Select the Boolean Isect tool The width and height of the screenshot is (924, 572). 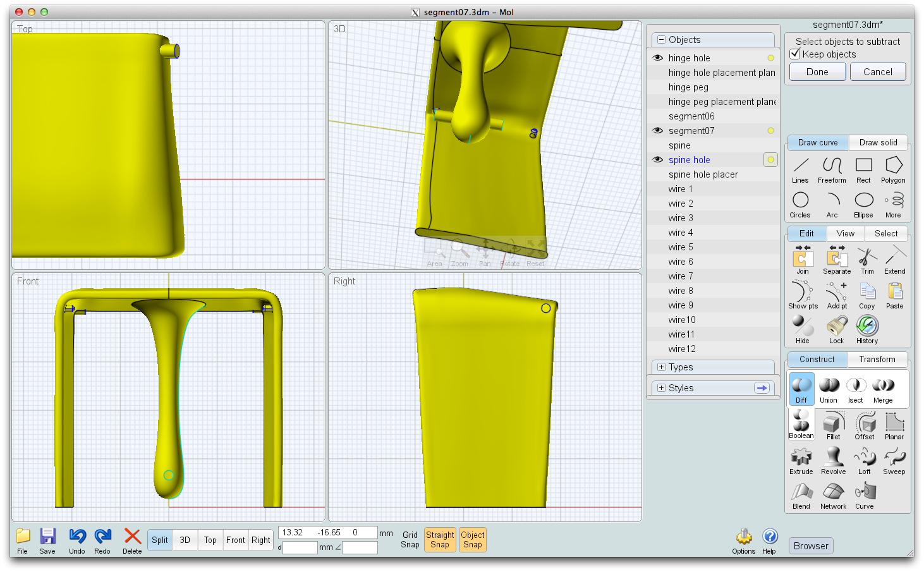pyautogui.click(x=856, y=389)
